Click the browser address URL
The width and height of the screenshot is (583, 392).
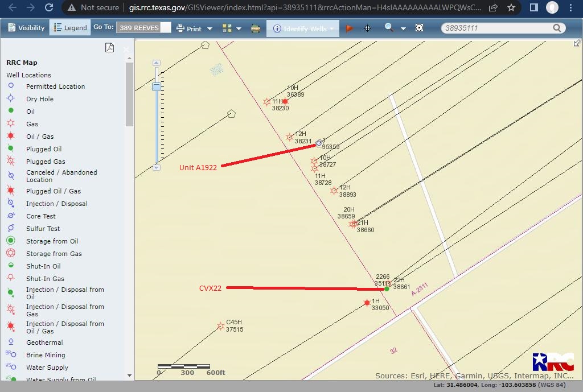305,7
